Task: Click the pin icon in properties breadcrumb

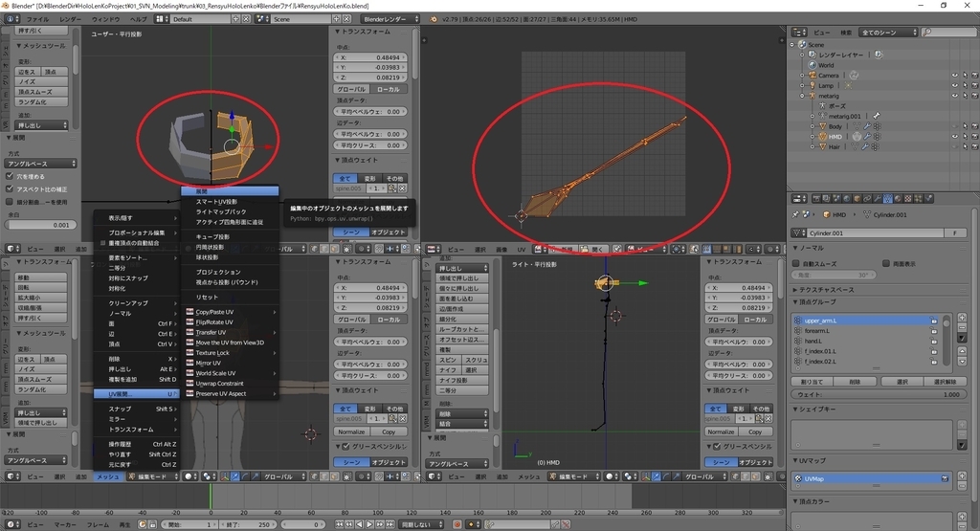Action: (795, 214)
